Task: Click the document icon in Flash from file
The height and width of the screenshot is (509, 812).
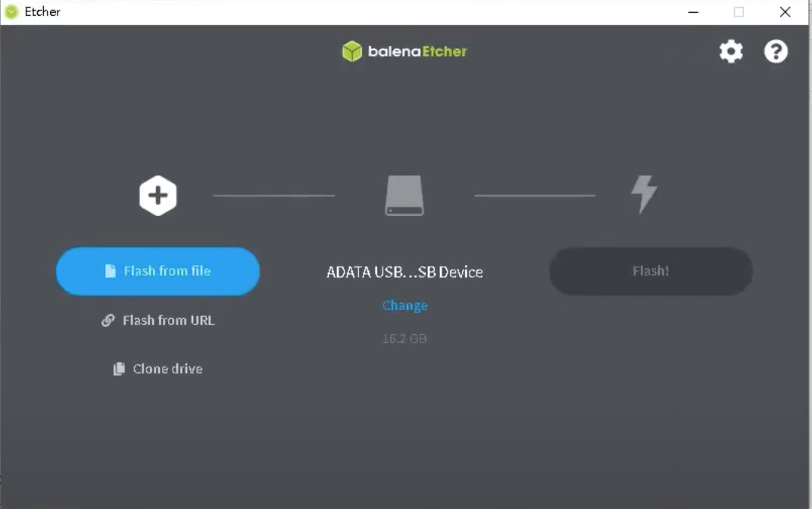Action: pyautogui.click(x=111, y=271)
